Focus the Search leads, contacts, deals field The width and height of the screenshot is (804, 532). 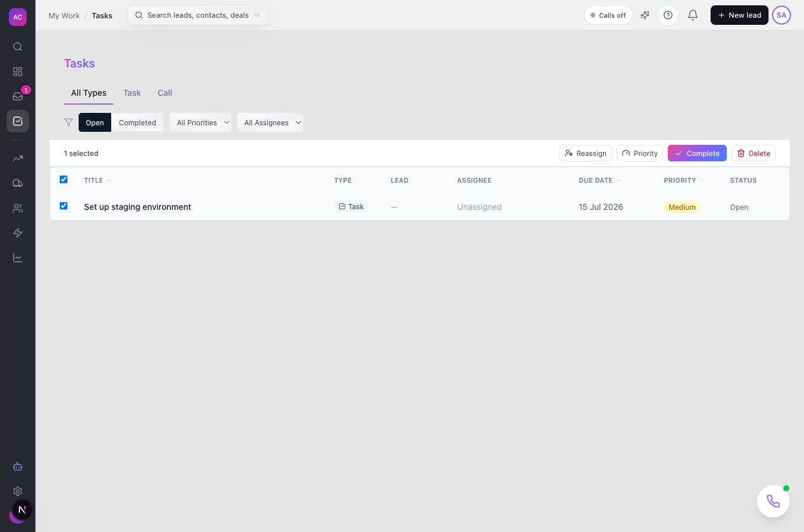[198, 15]
